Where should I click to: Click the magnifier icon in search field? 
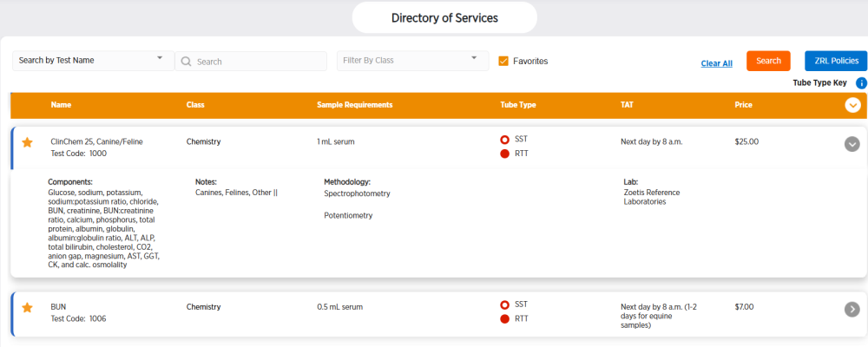click(x=186, y=62)
